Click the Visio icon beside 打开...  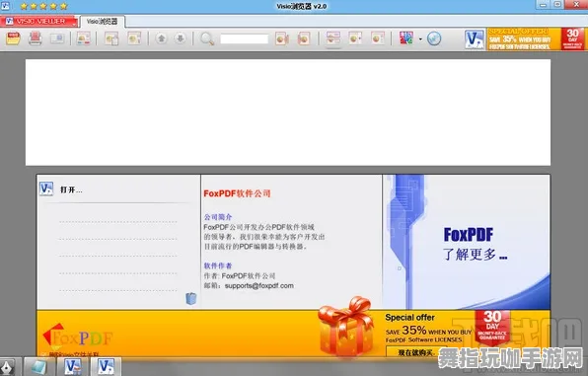46,188
